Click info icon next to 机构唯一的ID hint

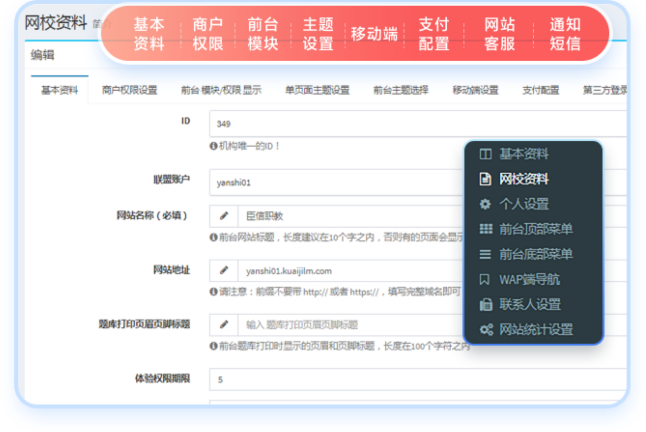pyautogui.click(x=213, y=146)
